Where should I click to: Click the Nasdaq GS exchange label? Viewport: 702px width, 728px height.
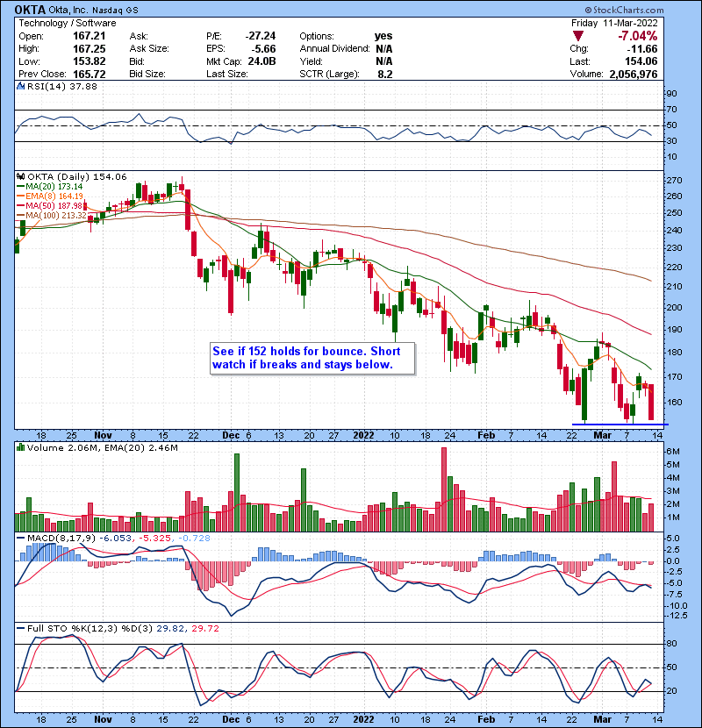(x=115, y=11)
